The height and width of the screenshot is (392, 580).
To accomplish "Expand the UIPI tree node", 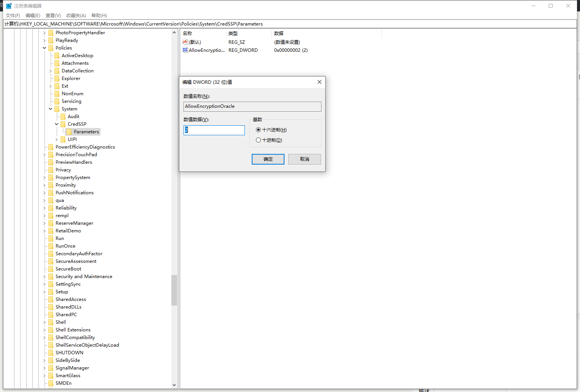I will 57,139.
